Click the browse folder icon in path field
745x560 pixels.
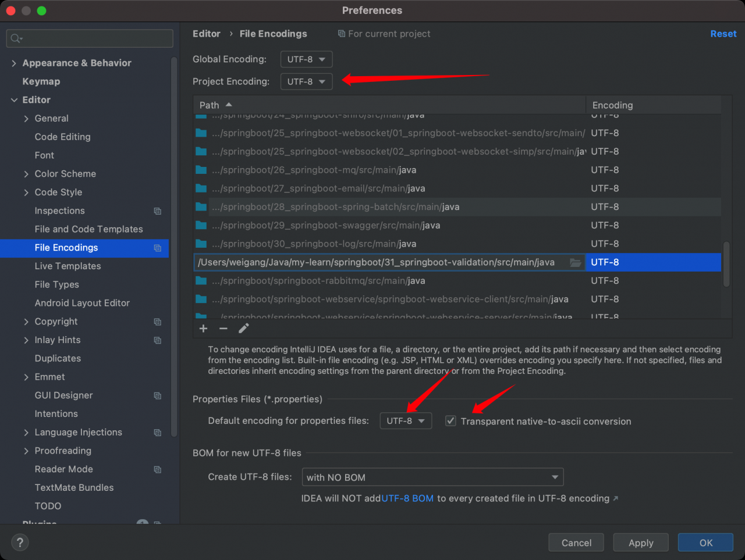coord(575,263)
